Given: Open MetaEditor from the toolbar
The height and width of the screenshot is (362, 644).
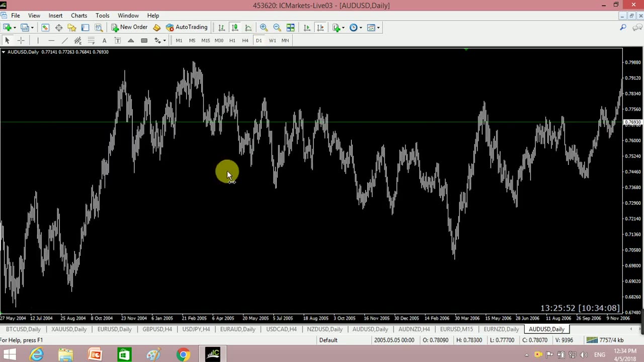Looking at the screenshot, I should tap(156, 28).
